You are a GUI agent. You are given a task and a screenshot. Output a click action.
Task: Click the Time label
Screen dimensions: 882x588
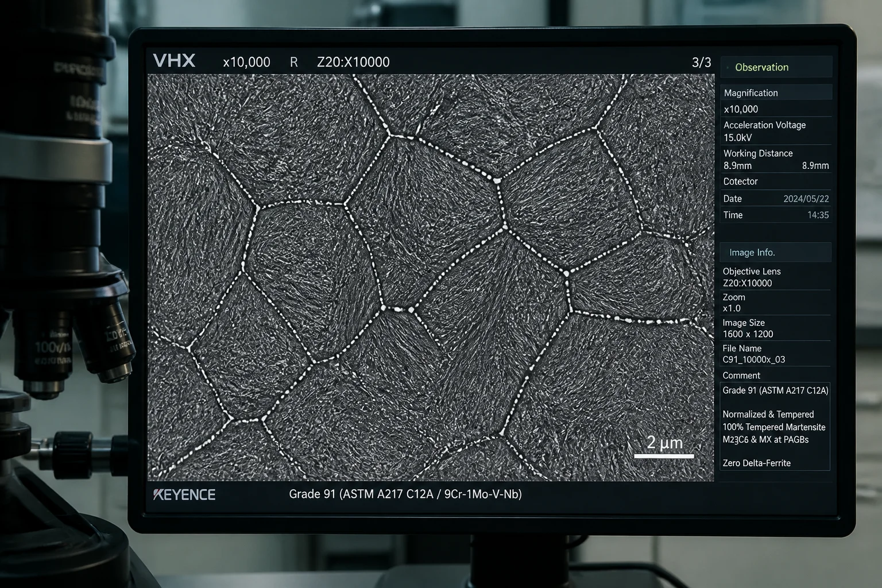pos(733,215)
